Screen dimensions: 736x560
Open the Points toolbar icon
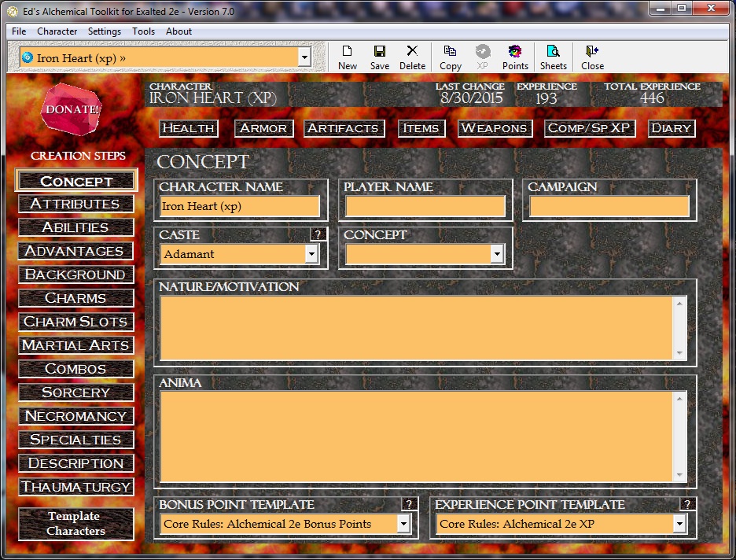[515, 57]
